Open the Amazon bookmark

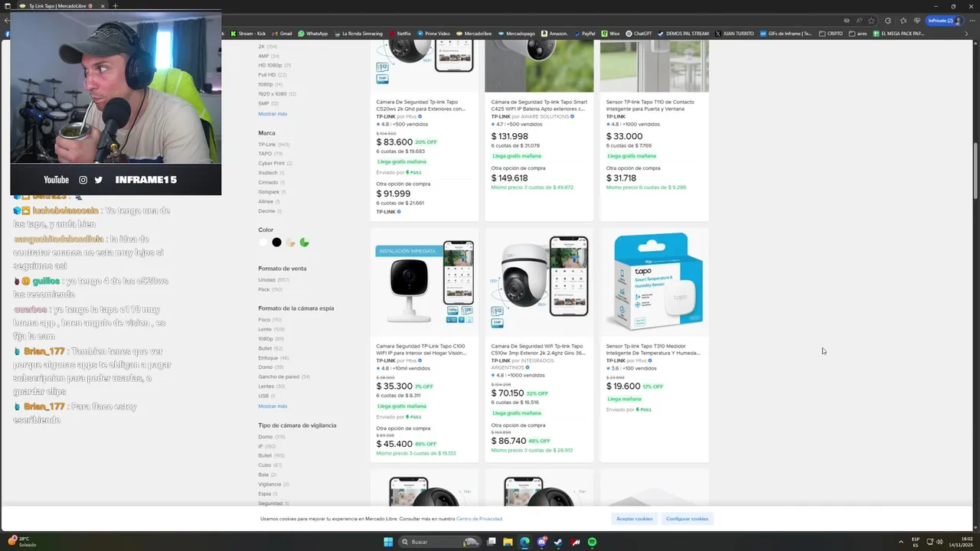554,34
